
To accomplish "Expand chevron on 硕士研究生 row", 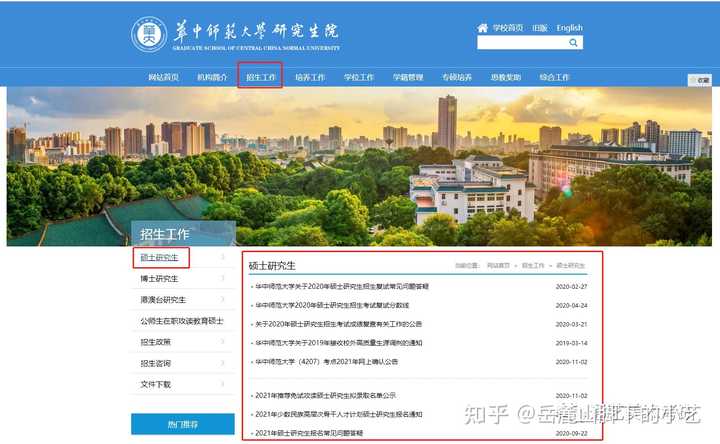I will pos(223,257).
